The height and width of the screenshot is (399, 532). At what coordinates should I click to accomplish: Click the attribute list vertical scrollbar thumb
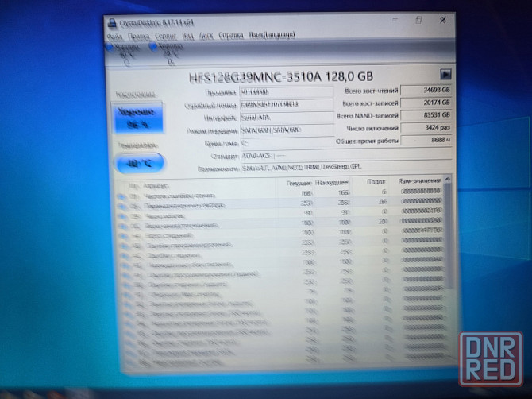pos(449,235)
